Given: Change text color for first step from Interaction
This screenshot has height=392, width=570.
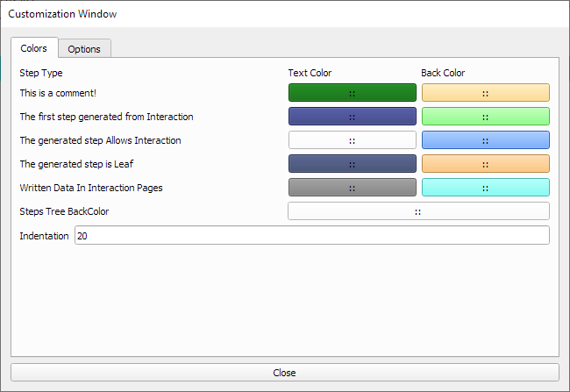Looking at the screenshot, I should [x=352, y=117].
